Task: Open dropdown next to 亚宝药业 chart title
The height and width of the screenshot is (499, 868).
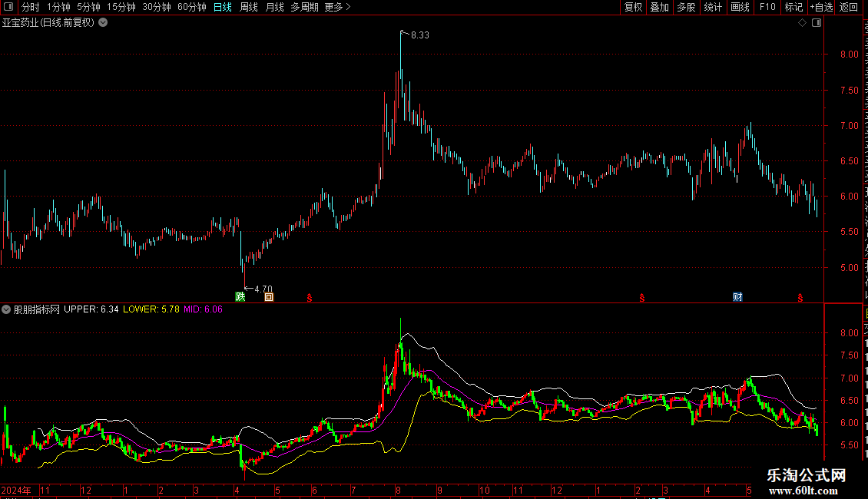Action: click(103, 23)
